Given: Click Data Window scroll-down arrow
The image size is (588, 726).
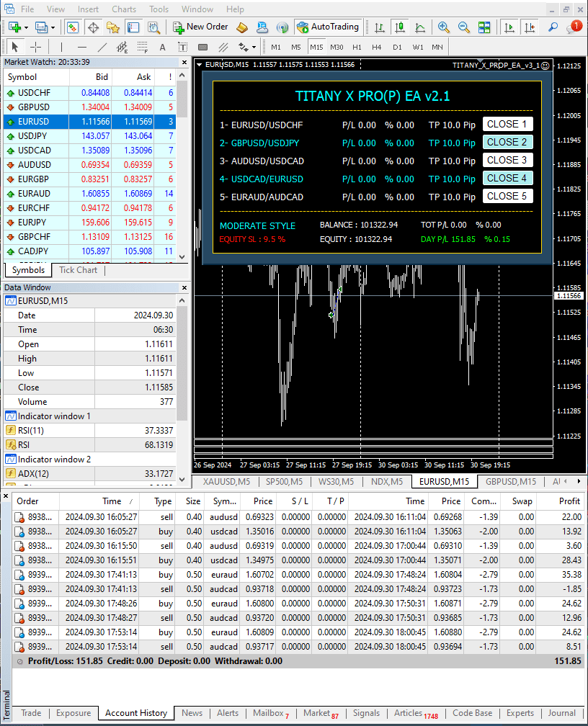Looking at the screenshot, I should pyautogui.click(x=182, y=480).
